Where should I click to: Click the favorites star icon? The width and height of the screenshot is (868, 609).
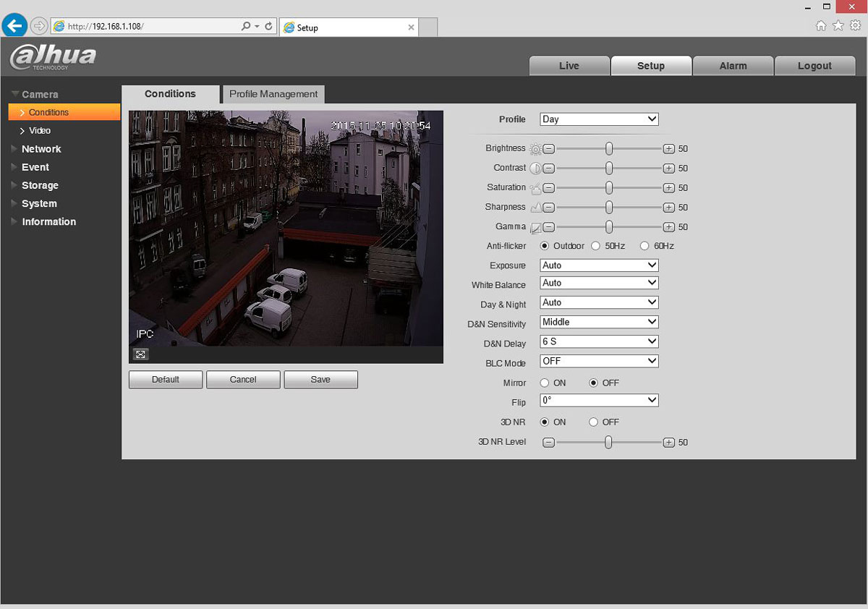[838, 25]
